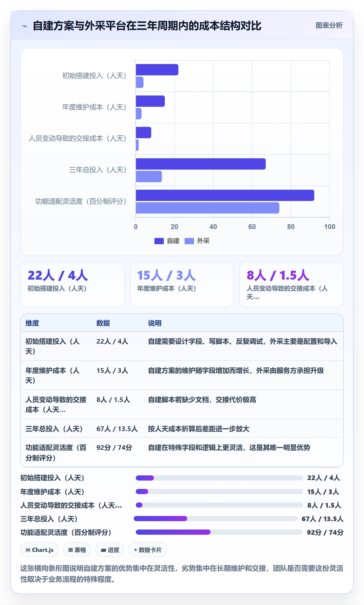364x605 pixels.
Task: Click the 自建 bar for 人员变动 交接成本
Action: [x=144, y=133]
